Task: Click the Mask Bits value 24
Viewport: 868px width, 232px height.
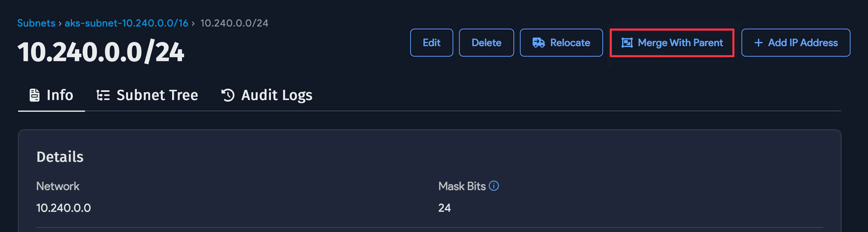Action: (445, 208)
